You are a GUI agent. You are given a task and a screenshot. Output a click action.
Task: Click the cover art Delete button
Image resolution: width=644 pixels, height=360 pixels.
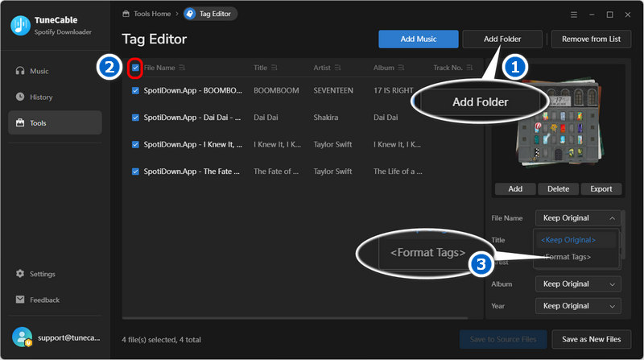[x=558, y=189]
